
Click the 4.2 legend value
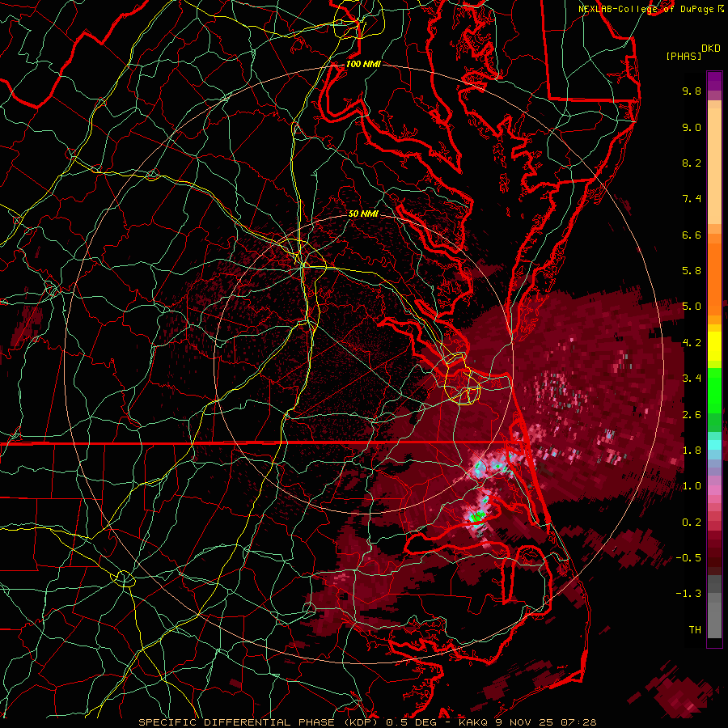(692, 343)
